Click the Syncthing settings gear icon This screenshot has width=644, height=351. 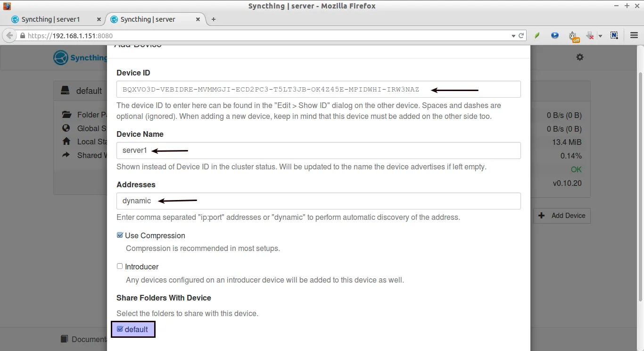(x=580, y=57)
